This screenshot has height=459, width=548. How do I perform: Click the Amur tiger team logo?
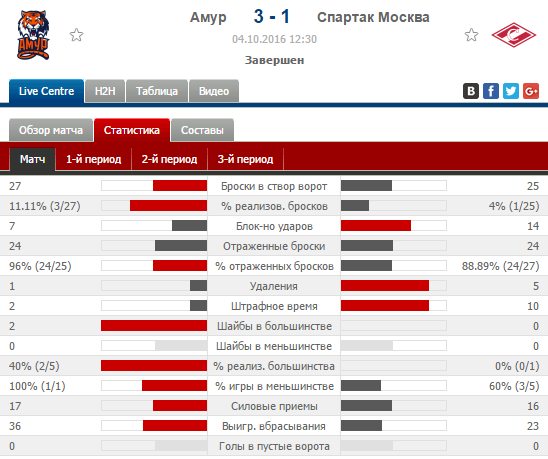[33, 35]
